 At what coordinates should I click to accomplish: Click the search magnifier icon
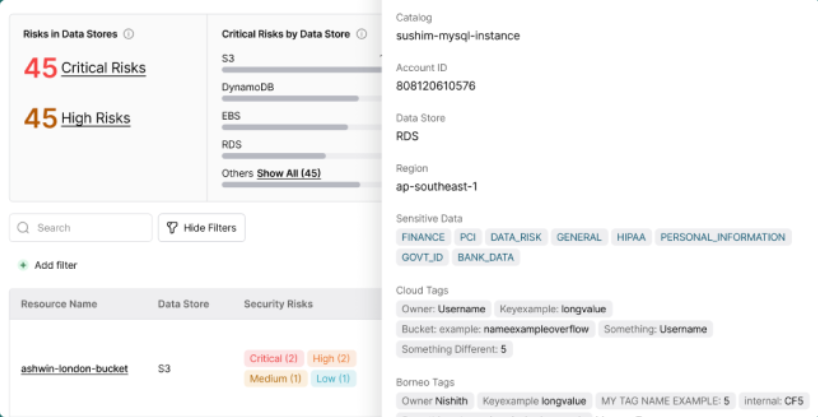tap(24, 228)
